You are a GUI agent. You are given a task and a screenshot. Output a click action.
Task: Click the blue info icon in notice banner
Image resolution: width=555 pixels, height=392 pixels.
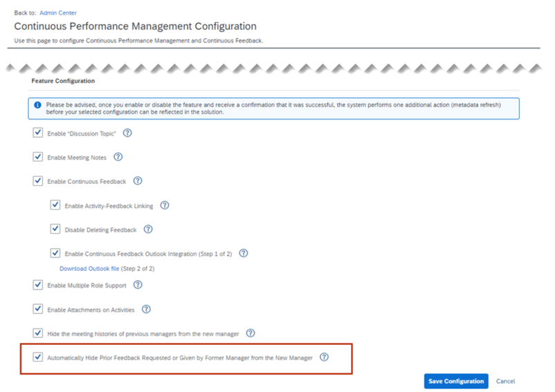point(38,104)
